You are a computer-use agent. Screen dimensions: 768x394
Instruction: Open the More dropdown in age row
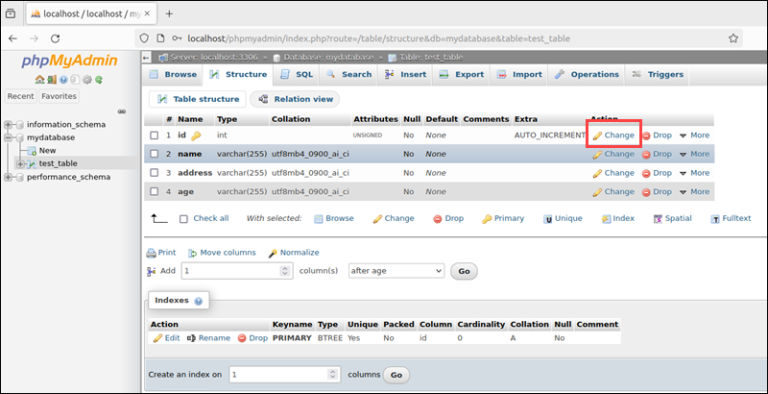pos(695,192)
